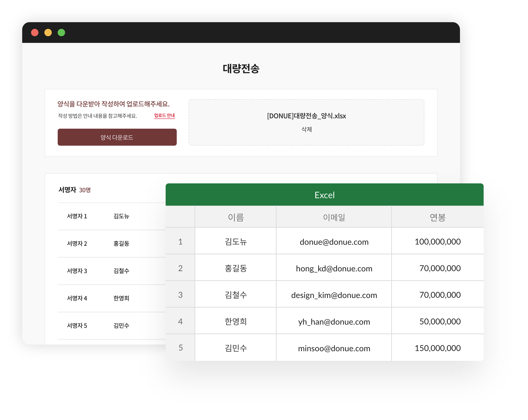
Task: Click the 연봉 column header in Excel
Action: (x=438, y=217)
